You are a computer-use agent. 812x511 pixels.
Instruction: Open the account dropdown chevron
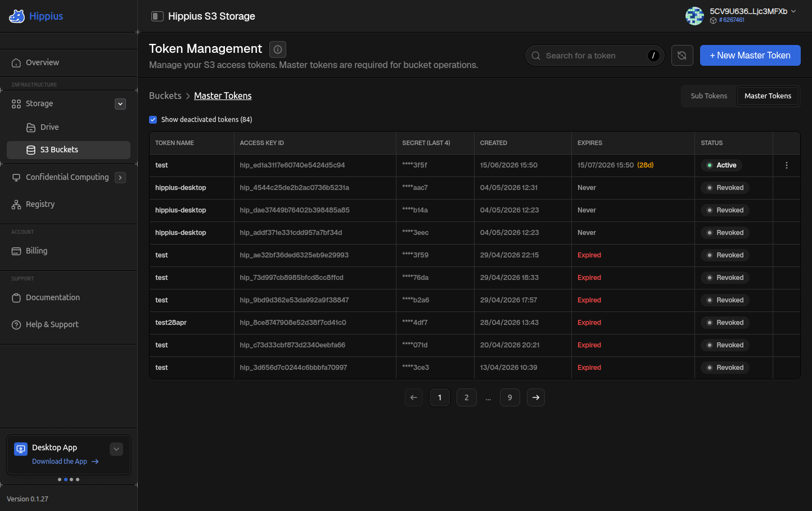point(793,11)
